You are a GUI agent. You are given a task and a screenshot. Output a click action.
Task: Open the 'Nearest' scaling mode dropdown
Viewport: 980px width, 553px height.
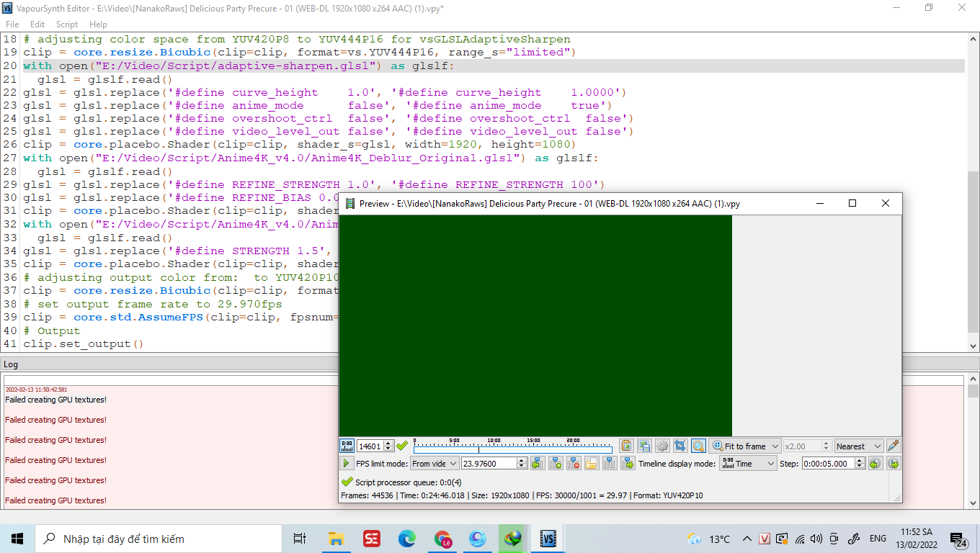858,446
